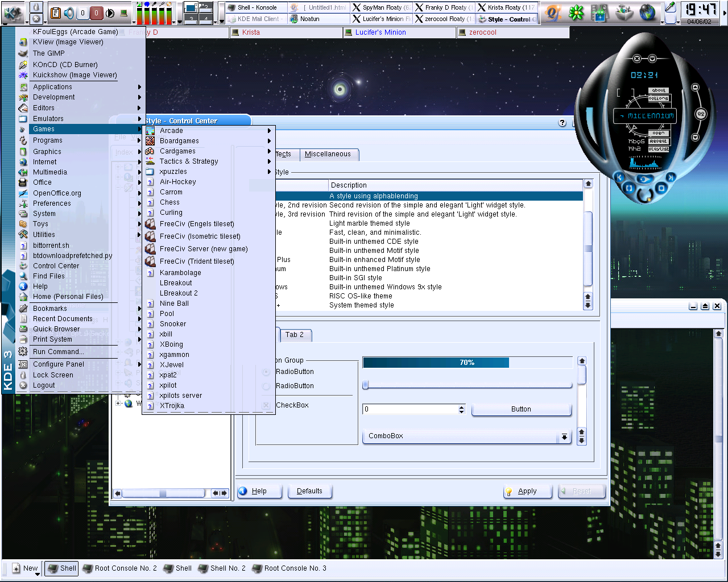The width and height of the screenshot is (728, 582).
Task: Launch Karambolage from the Games menu
Action: (x=208, y=273)
